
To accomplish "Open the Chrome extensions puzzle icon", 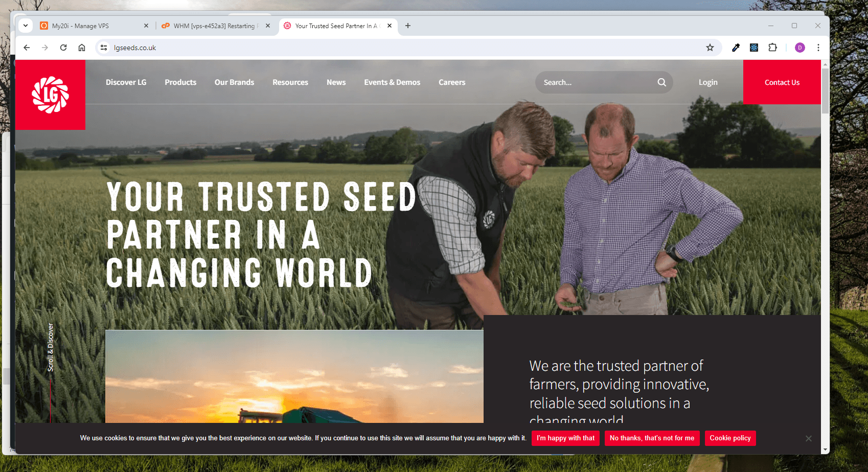I will tap(772, 47).
